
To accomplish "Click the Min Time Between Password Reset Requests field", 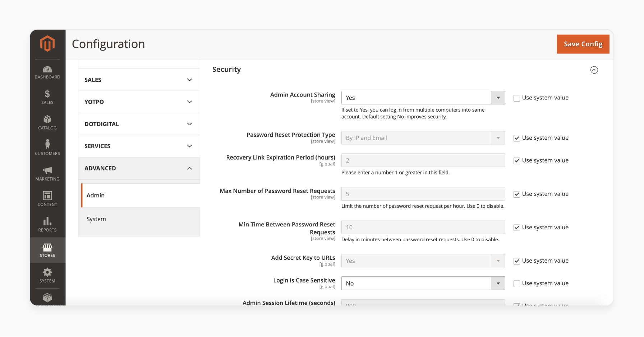I will click(423, 227).
